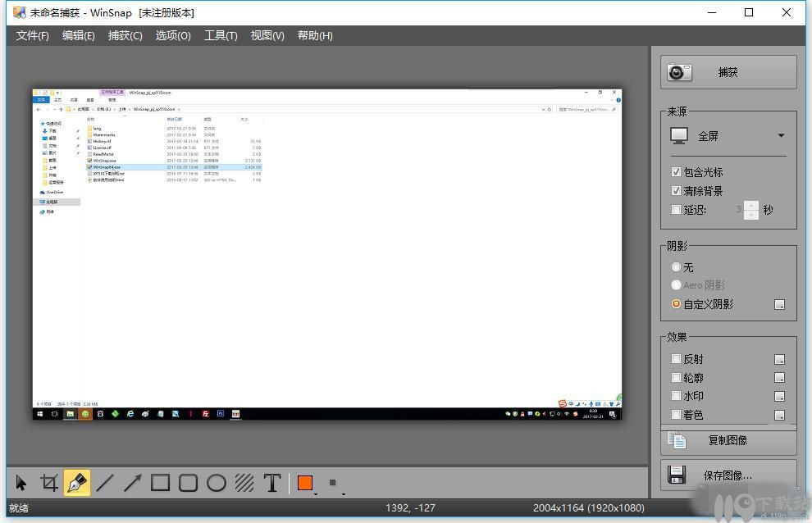Open the 捕获(C) menu
Screen dimensions: 812x523
125,36
